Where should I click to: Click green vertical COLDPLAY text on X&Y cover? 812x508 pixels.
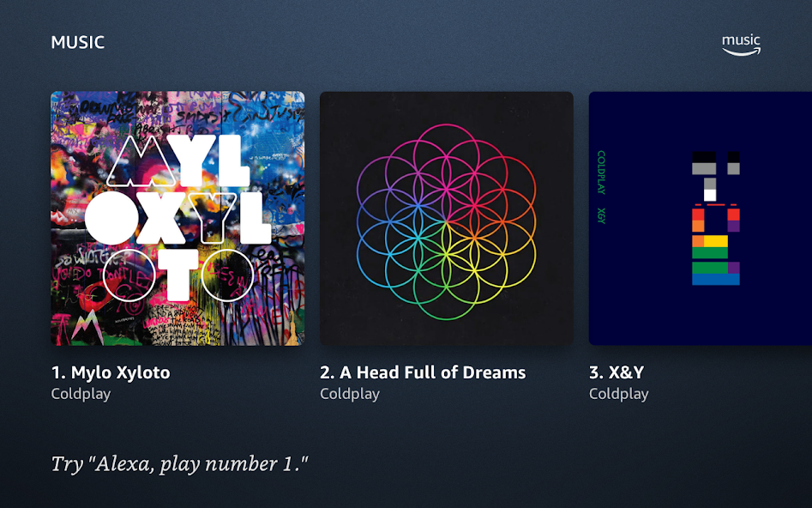[x=601, y=172]
